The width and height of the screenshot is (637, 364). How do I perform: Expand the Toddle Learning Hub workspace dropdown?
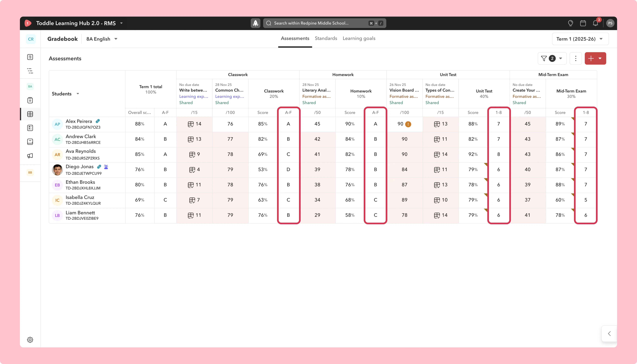[x=122, y=23]
